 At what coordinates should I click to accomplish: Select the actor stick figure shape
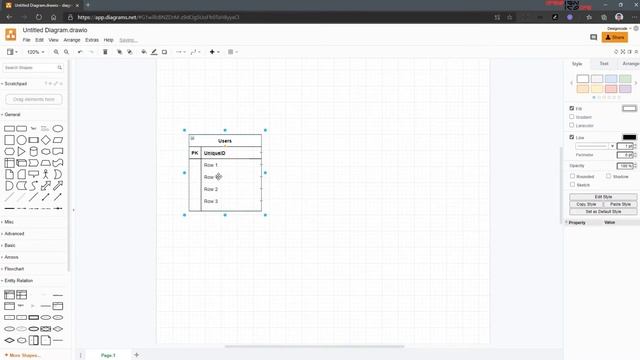coord(46,174)
